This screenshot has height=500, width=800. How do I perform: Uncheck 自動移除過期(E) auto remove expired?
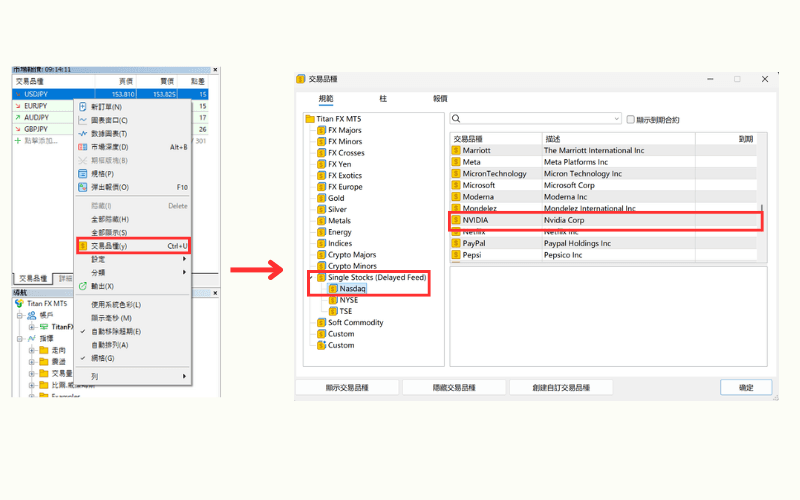(133, 332)
